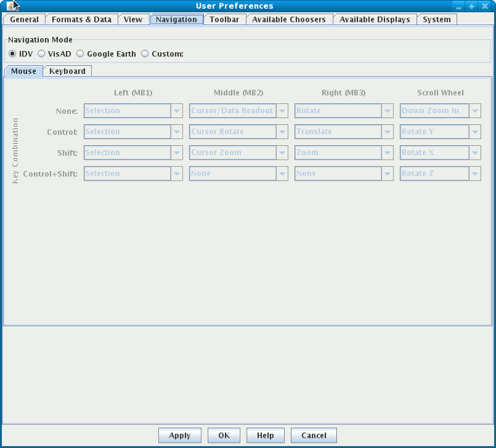The width and height of the screenshot is (496, 448).
Task: Open the Toolbar preferences tab
Action: (x=224, y=20)
